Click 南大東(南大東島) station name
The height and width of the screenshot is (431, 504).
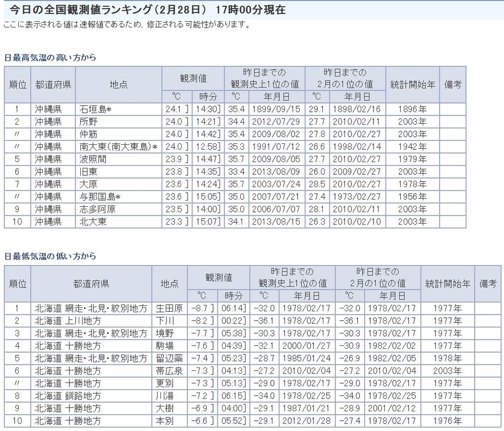point(118,147)
